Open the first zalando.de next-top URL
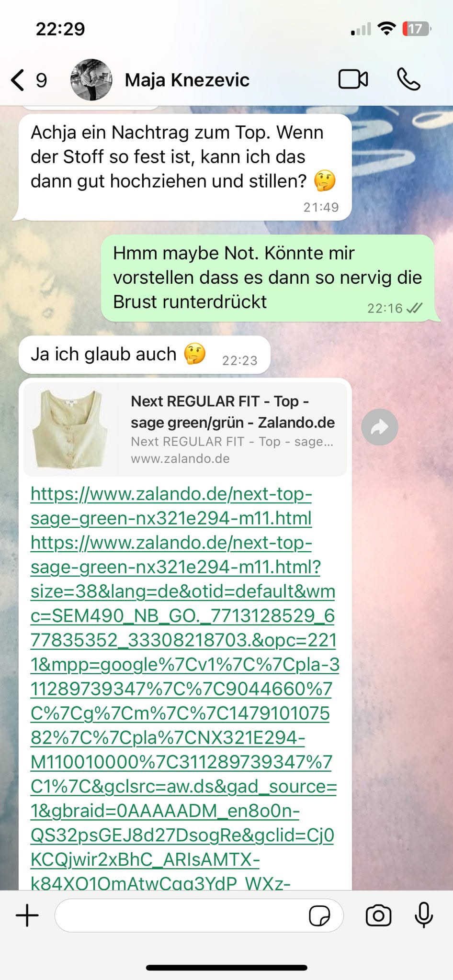The height and width of the screenshot is (980, 453). (x=171, y=506)
